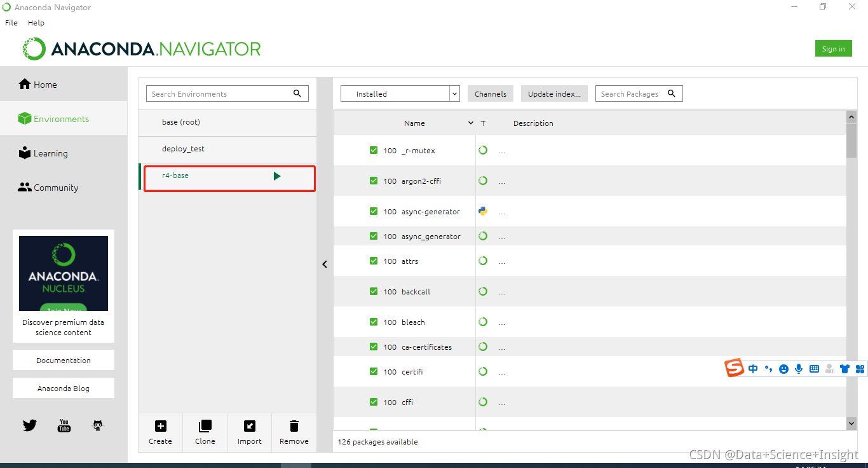
Task: Collapse the environments panel chevron
Action: click(325, 263)
